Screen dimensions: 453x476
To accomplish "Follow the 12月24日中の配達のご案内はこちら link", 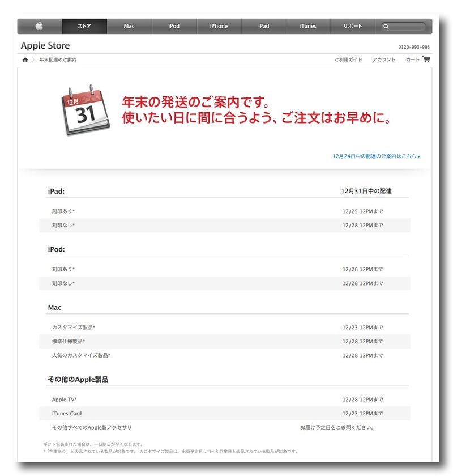I will [376, 156].
